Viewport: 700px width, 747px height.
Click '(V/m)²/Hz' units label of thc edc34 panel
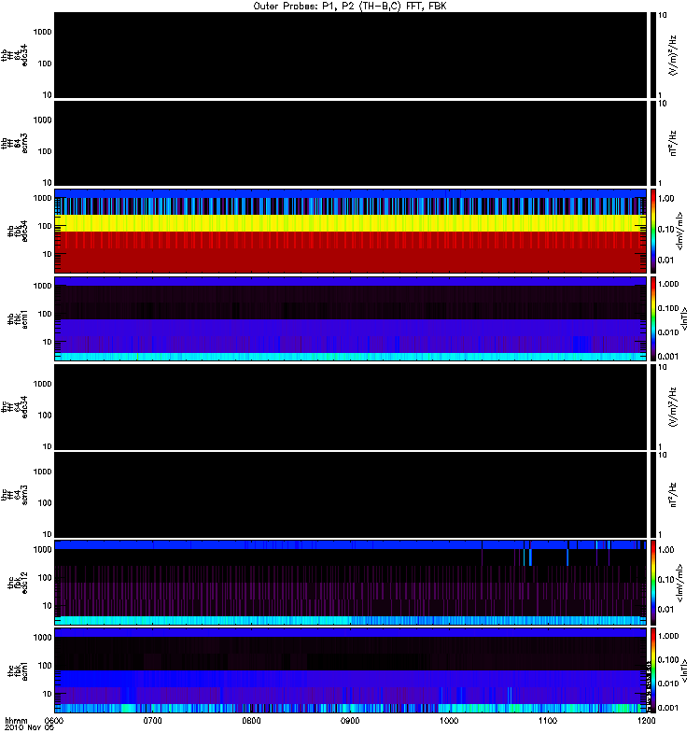pyautogui.click(x=673, y=407)
